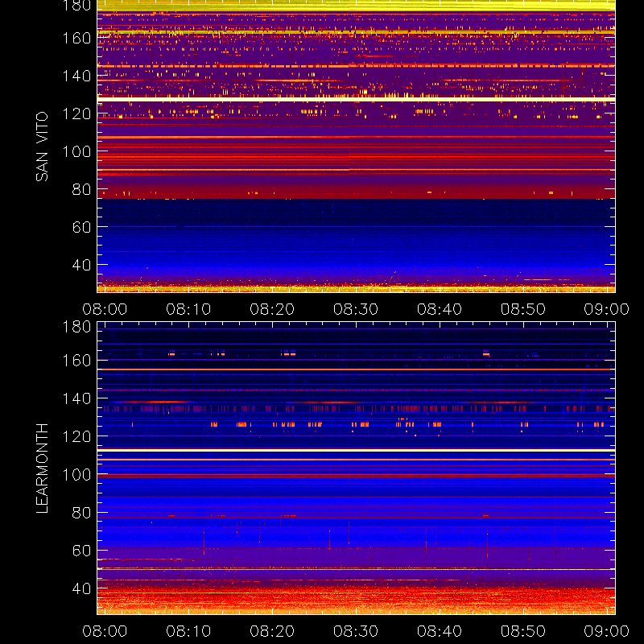Screen dimensions: 644x644
Task: Click 08:10 time label under Learmonth plot
Action: (x=188, y=631)
